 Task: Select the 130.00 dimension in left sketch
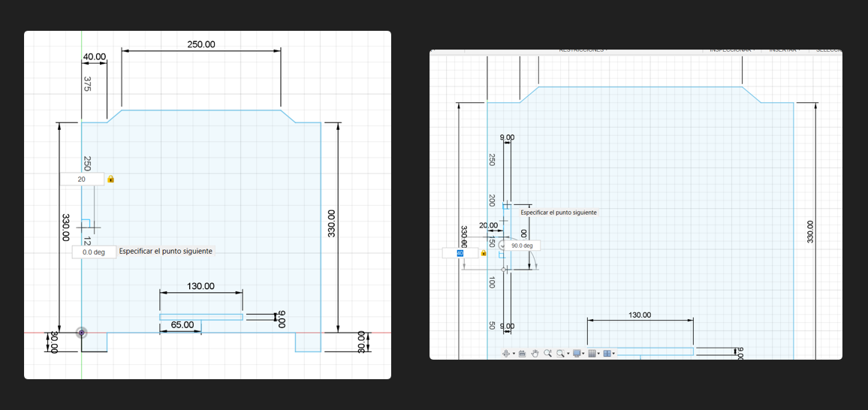pos(201,286)
